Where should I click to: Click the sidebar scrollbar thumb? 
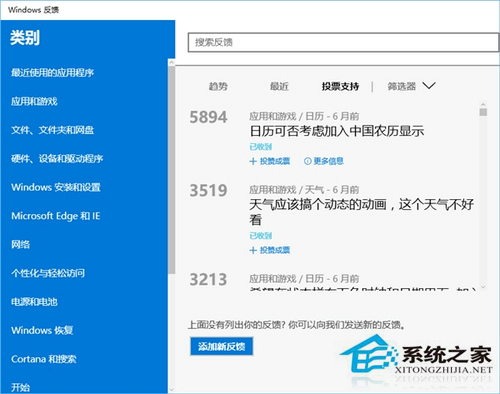coord(171,170)
